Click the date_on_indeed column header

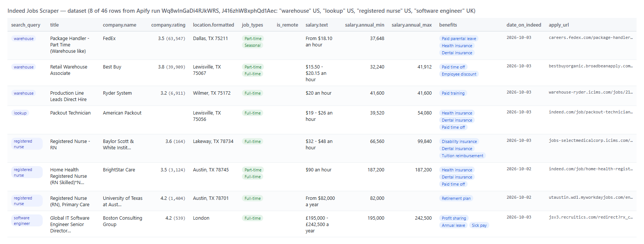(x=524, y=25)
